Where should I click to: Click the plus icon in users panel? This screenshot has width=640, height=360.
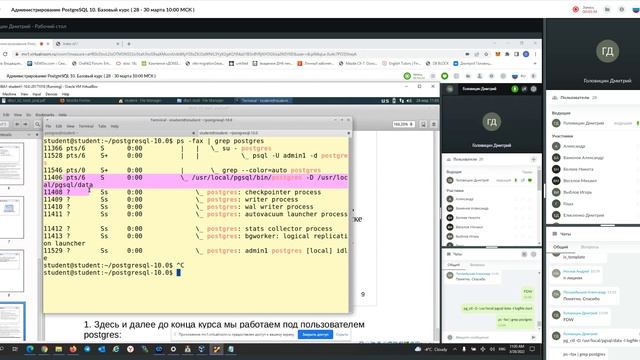533,159
